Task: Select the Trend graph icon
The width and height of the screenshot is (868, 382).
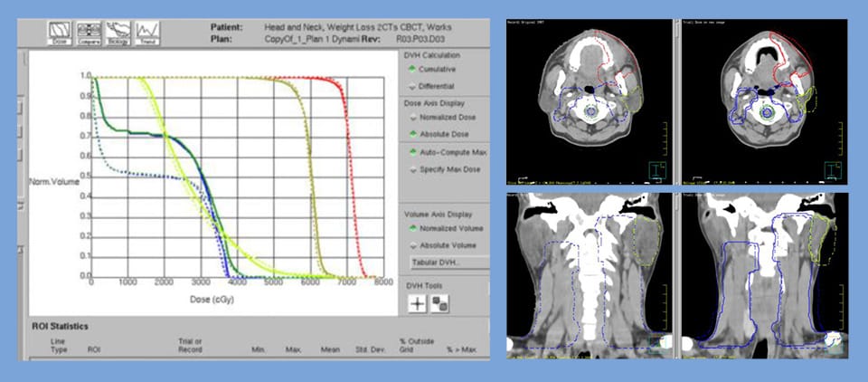Action: click(x=147, y=33)
